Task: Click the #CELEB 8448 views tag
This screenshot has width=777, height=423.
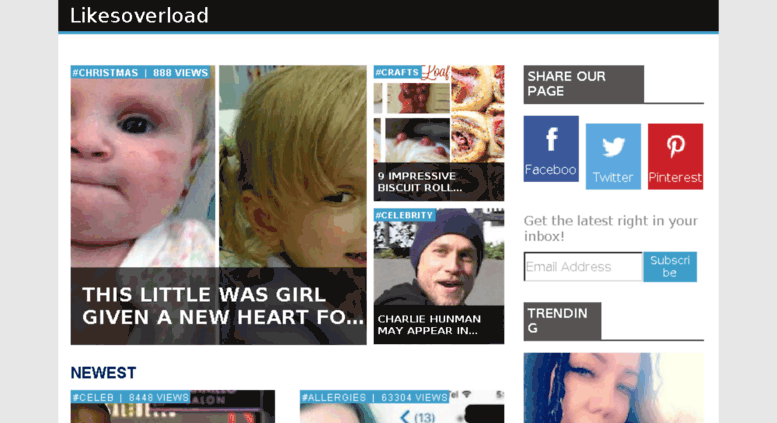Action: pyautogui.click(x=131, y=397)
